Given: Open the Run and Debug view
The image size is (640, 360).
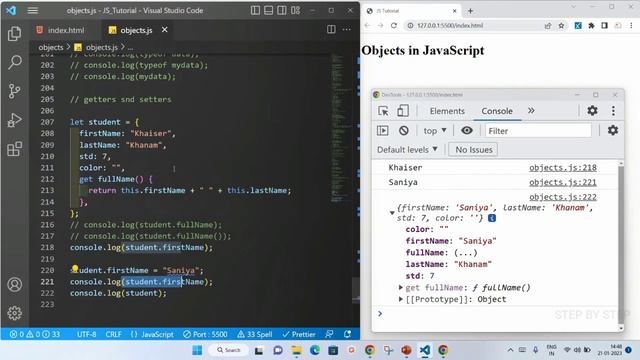Looking at the screenshot, I should [15, 120].
